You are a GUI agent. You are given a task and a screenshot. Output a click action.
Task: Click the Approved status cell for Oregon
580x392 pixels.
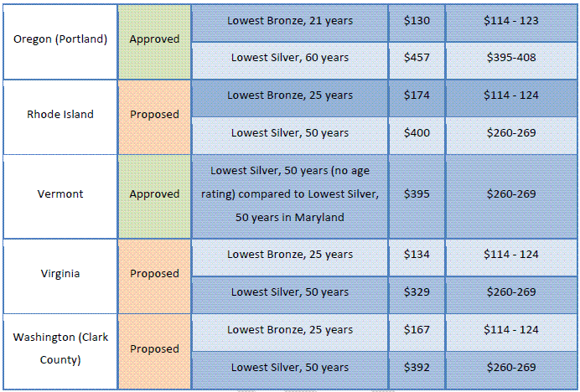(x=154, y=42)
